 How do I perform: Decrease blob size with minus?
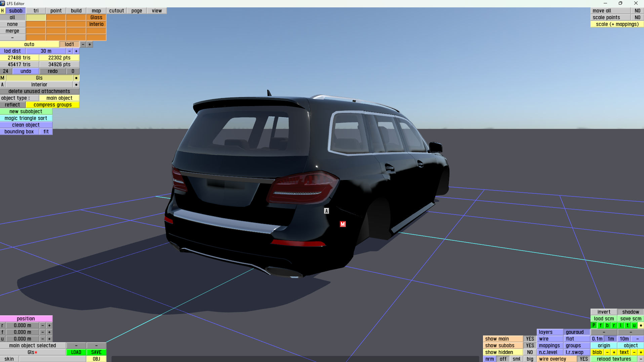tap(607, 352)
